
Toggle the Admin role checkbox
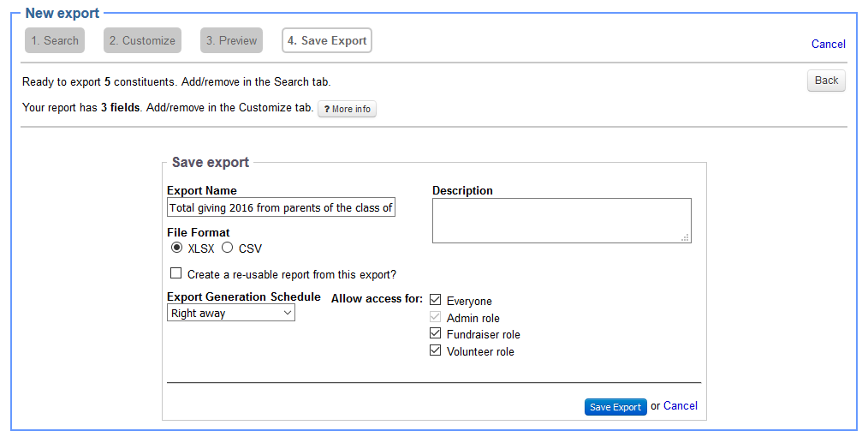click(436, 318)
